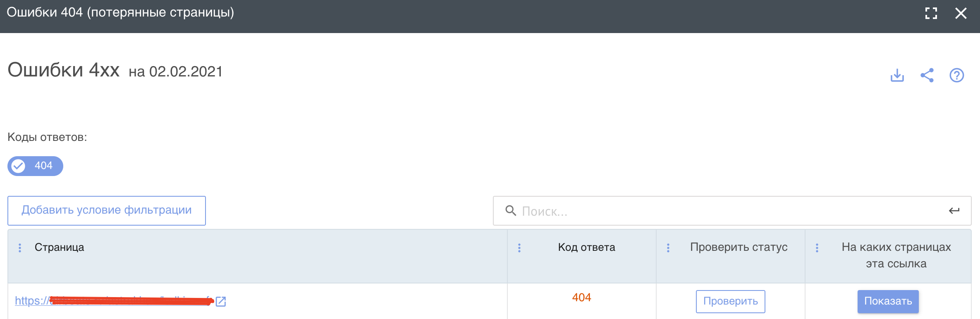Close the Ошибки 404 dialog

click(961, 13)
